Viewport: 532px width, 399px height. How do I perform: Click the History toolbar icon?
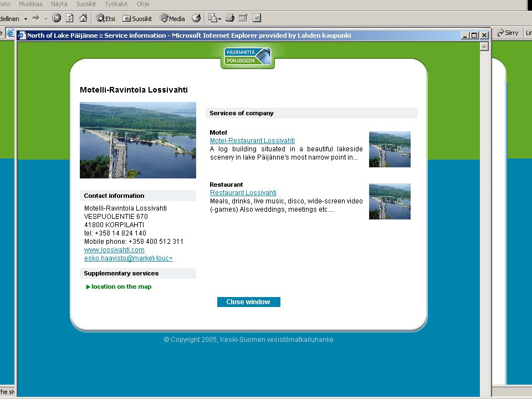(196, 18)
